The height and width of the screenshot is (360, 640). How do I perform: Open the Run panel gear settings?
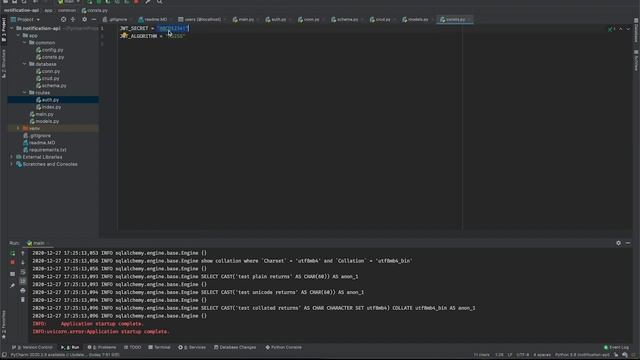click(618, 243)
